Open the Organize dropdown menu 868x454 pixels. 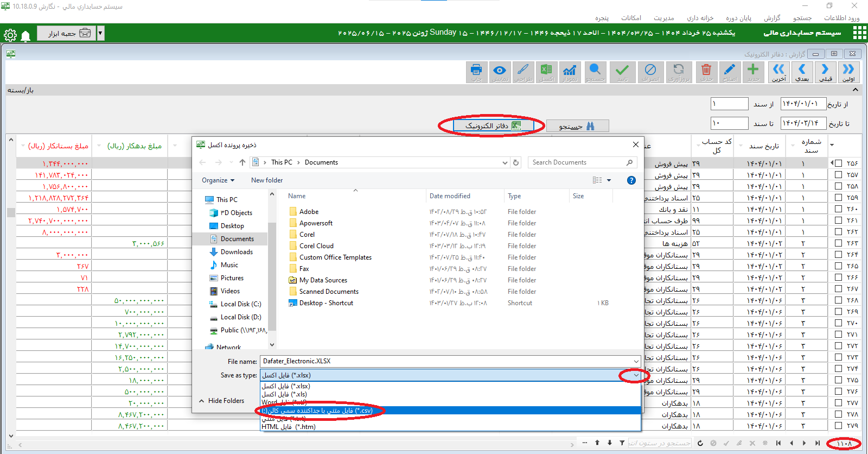(x=218, y=180)
